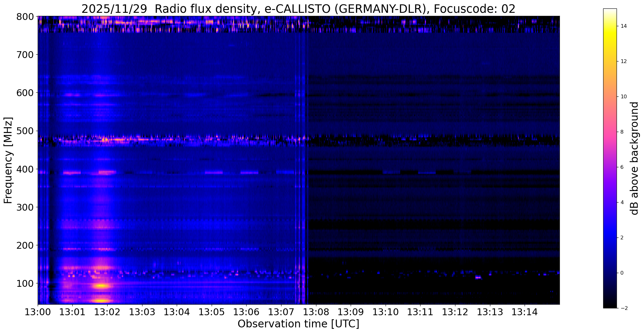The image size is (644, 333).
Task: Click the 13:08 time tick label
Action: (316, 312)
